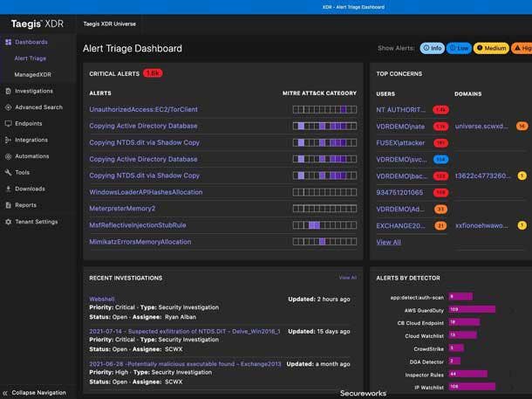Click View All under Top Concerns users

[388, 242]
